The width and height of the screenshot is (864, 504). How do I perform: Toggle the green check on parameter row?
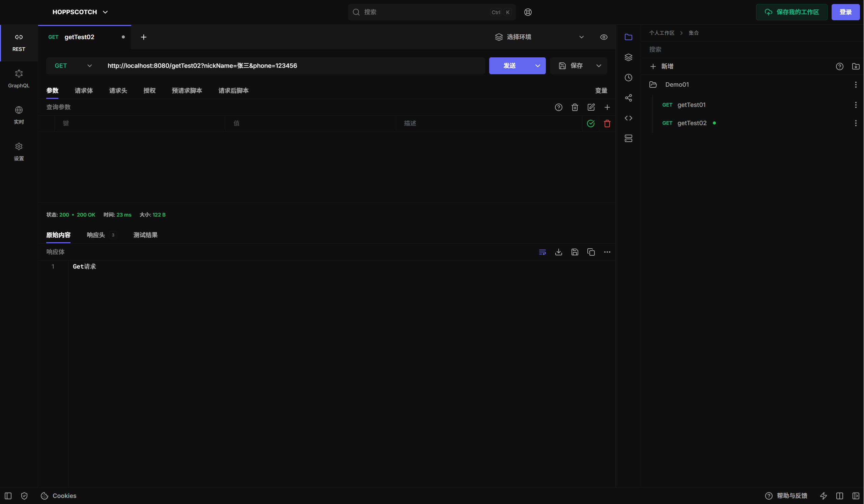[x=591, y=123]
